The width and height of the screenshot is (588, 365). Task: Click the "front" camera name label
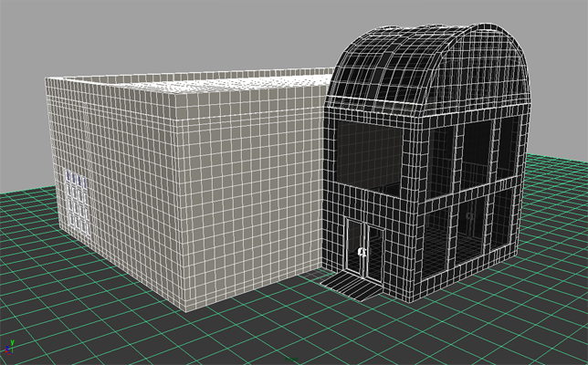(291, 359)
